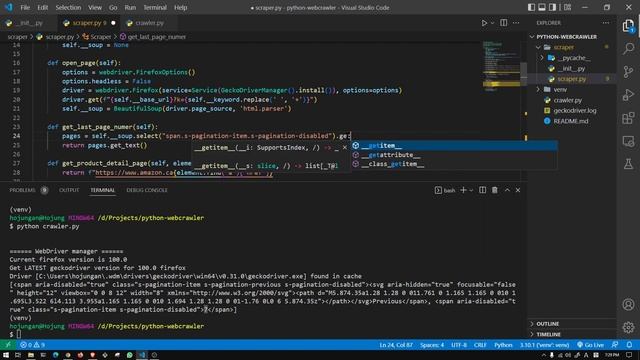The height and width of the screenshot is (360, 640).
Task: Add a new terminal with plus
Action: coord(463,190)
